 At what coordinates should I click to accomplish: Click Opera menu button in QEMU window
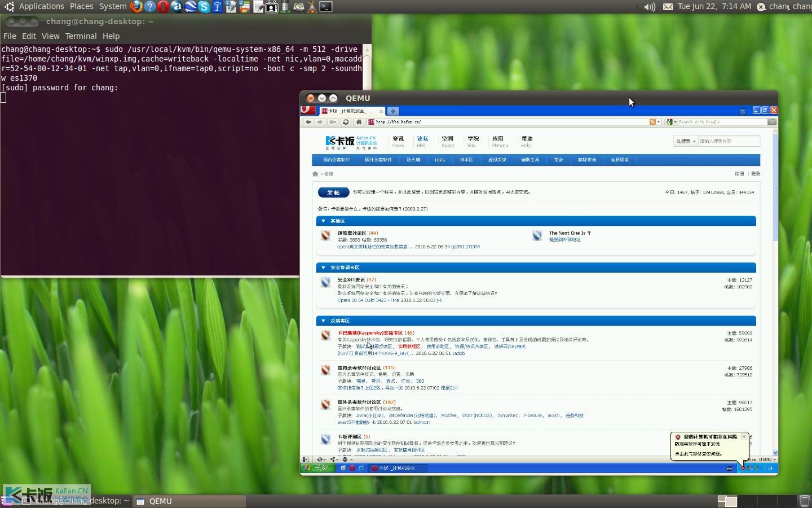click(x=308, y=110)
